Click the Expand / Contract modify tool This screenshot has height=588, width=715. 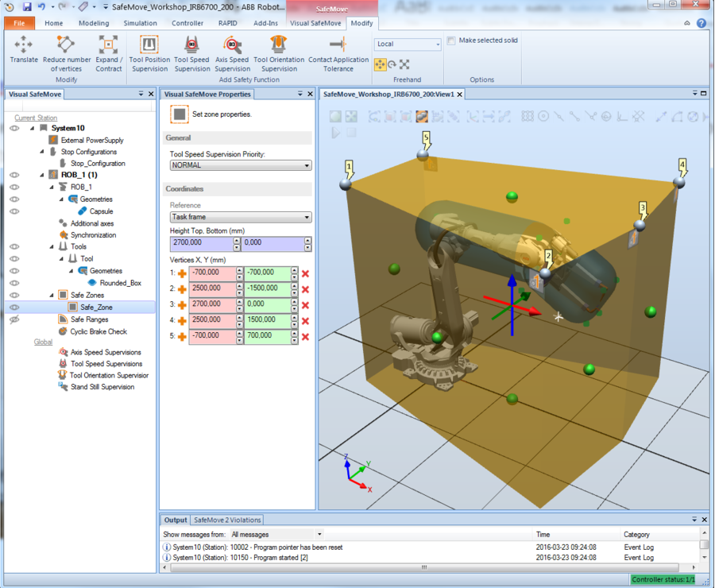click(108, 53)
